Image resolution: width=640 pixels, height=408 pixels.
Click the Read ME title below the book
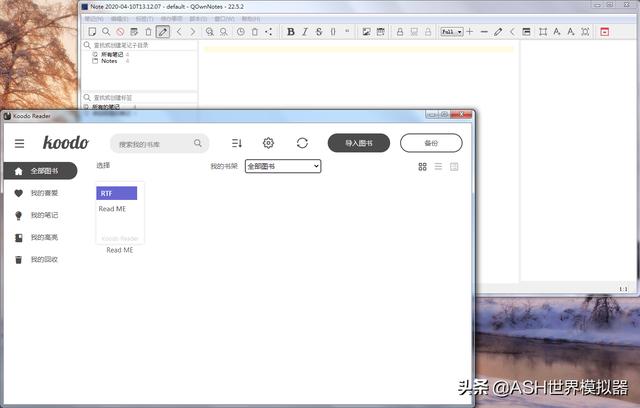120,250
